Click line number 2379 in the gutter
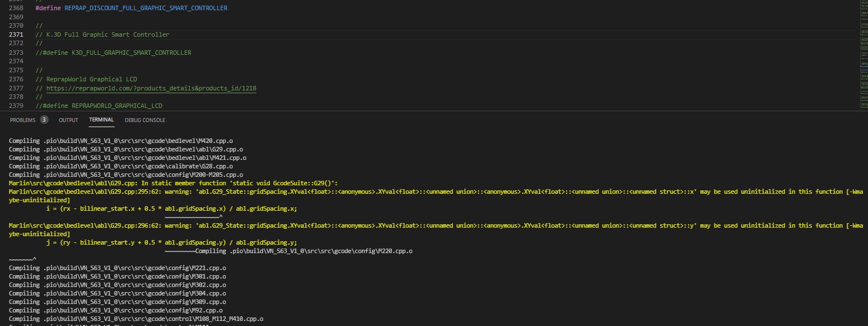 (x=16, y=106)
